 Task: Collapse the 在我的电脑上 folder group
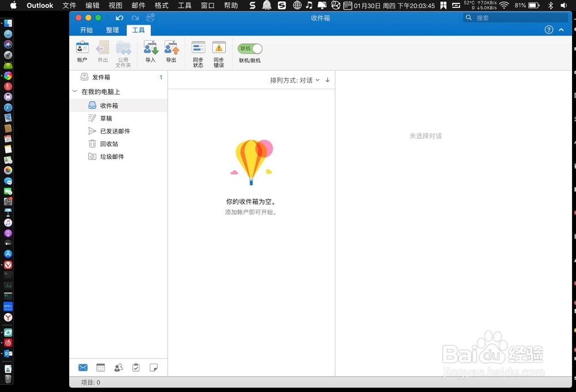click(74, 92)
